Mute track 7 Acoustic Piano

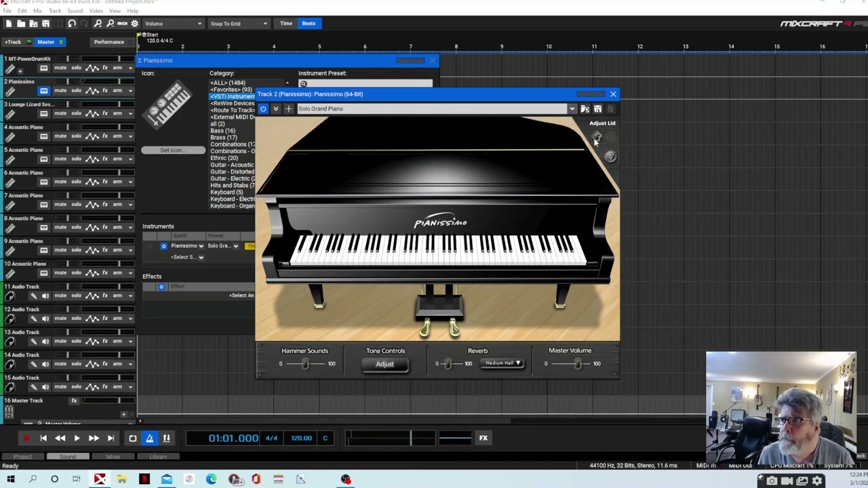click(x=60, y=205)
